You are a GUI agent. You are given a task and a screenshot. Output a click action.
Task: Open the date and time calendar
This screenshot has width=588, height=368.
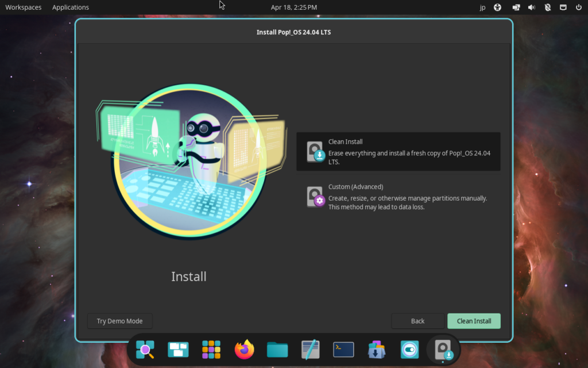[x=294, y=7]
